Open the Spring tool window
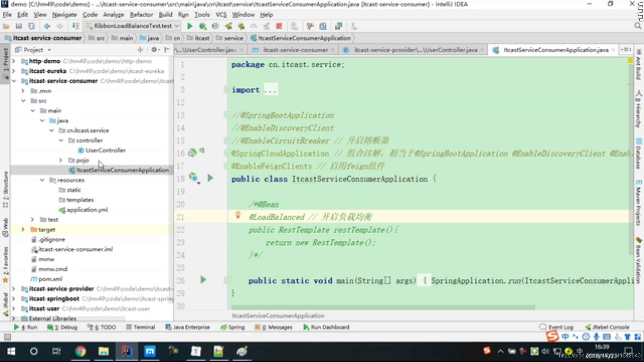Screen dimensions: 644x362 232,327
